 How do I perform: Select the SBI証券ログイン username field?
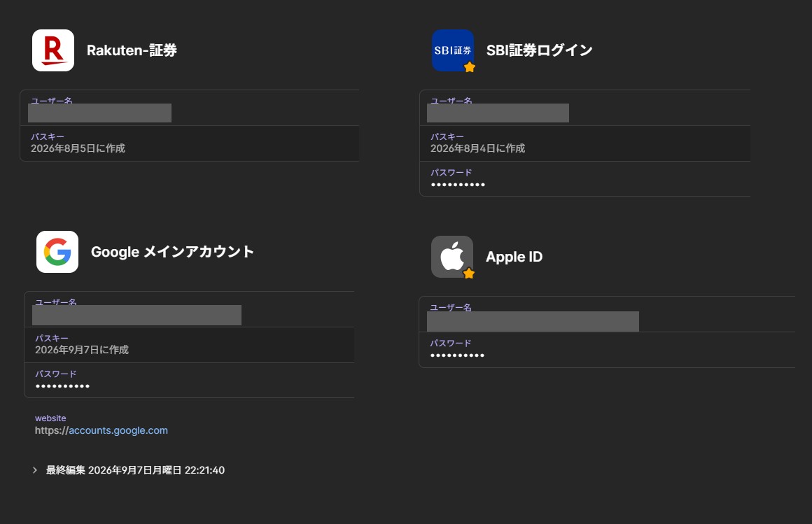click(585, 108)
